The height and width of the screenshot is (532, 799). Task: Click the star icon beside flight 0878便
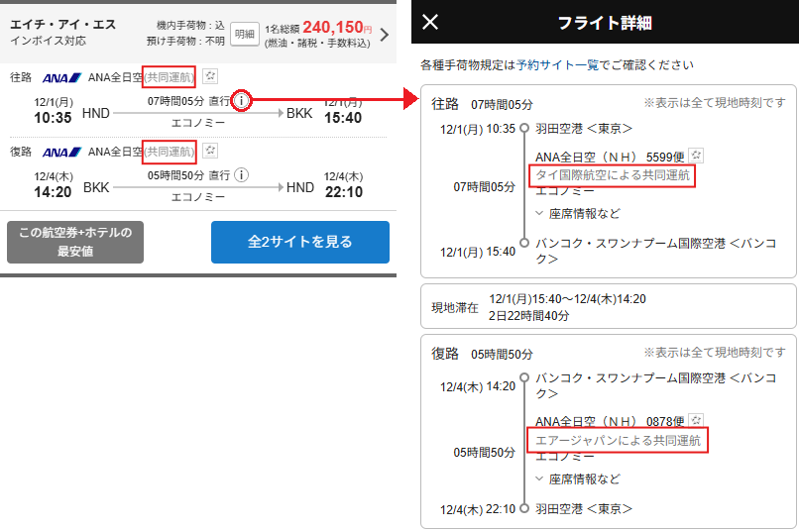[697, 420]
